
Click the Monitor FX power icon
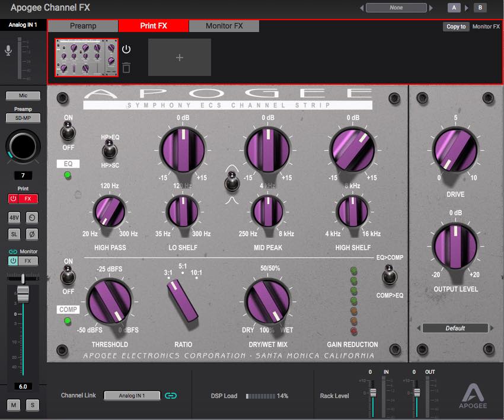coord(13,261)
